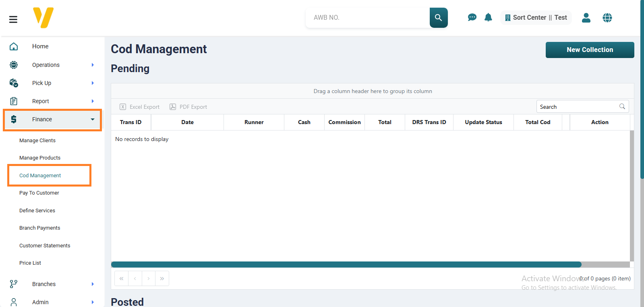Select Manage Clients in the sidebar
Viewport: 644px width, 307px height.
pyautogui.click(x=37, y=141)
